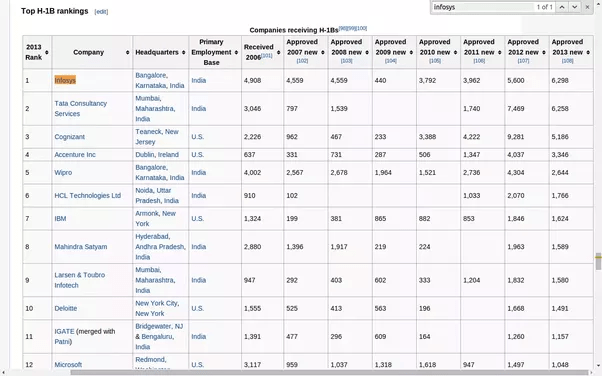Screen dimensions: 602x376
Task: Open citation [108] under Approved 2013 new
Action: click(567, 61)
